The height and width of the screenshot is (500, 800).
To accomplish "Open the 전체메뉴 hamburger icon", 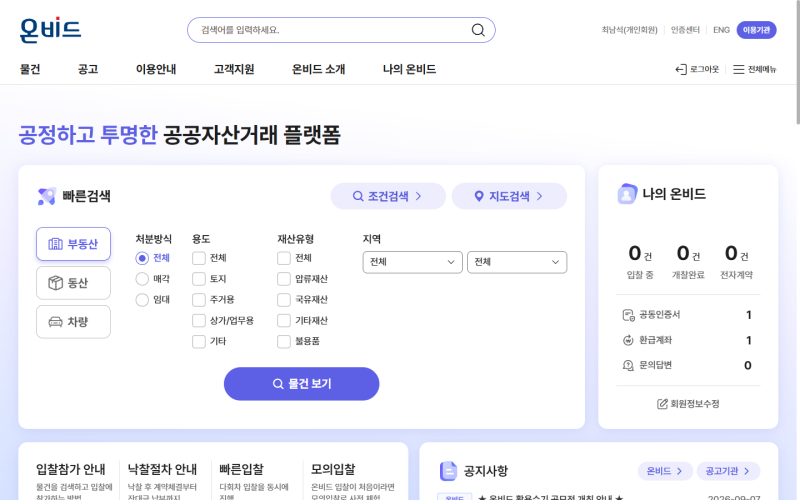I will 738,69.
